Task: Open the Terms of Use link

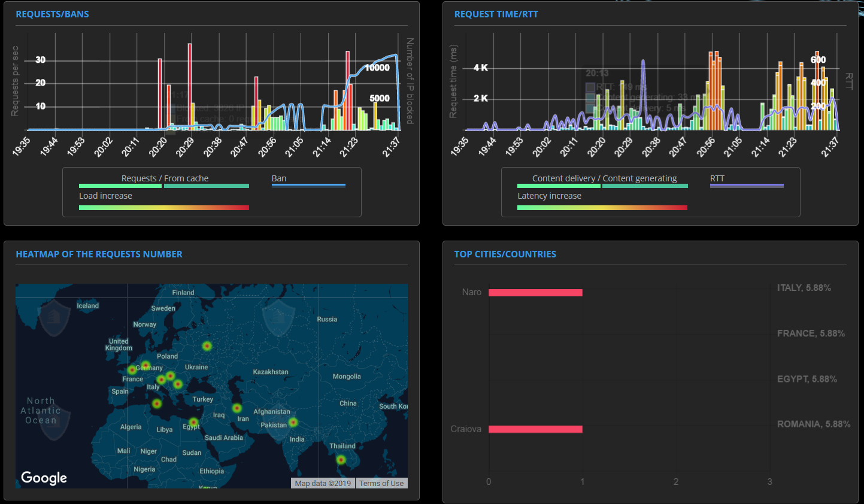Action: point(381,483)
